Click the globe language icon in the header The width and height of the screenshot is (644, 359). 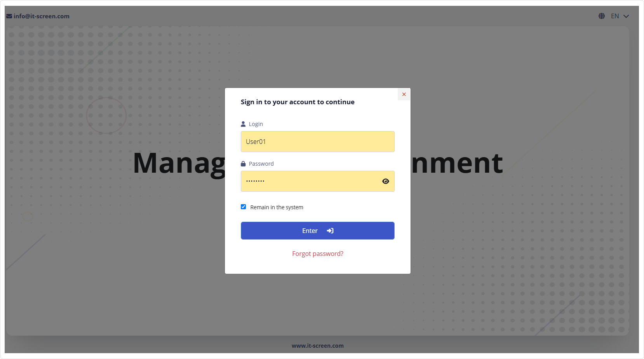click(601, 16)
